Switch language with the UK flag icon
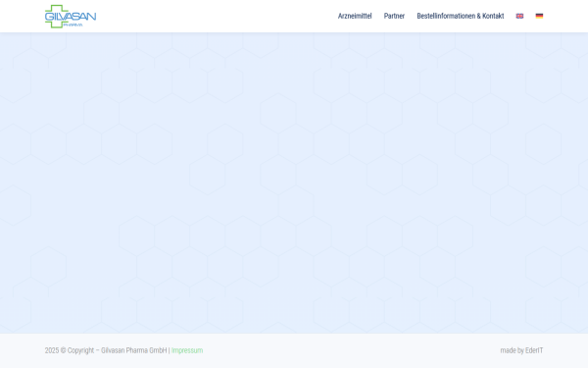 click(519, 16)
